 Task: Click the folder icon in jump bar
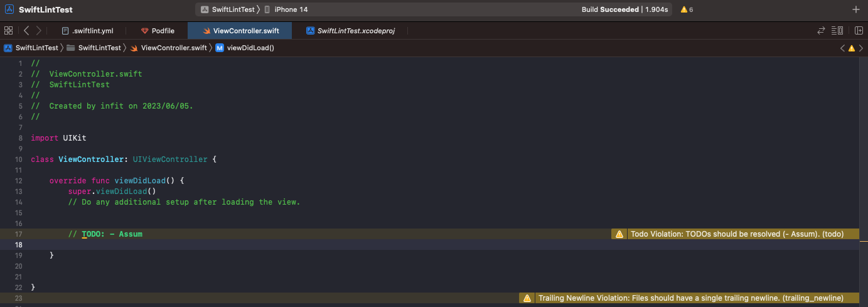tap(70, 48)
